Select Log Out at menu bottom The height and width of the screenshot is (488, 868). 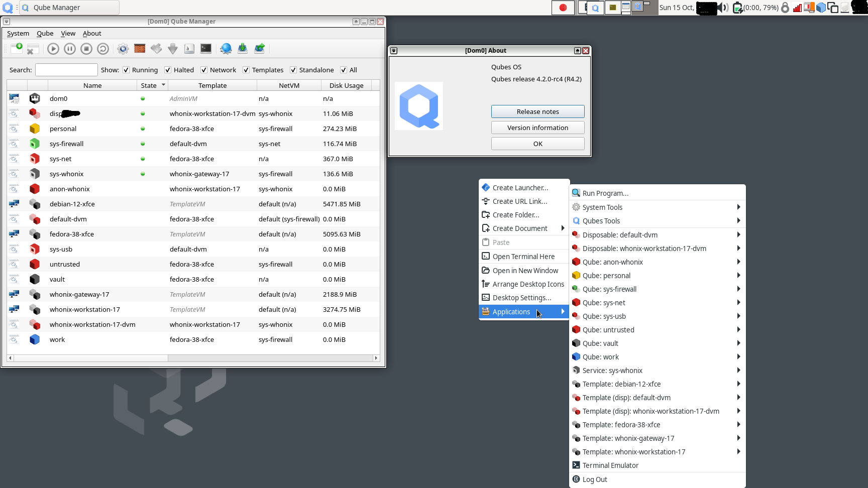point(657,479)
